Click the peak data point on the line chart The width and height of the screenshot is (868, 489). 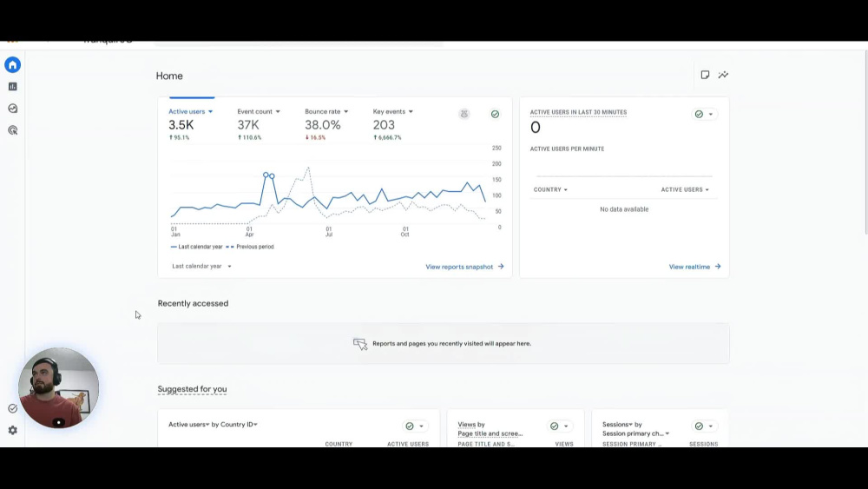tap(266, 175)
